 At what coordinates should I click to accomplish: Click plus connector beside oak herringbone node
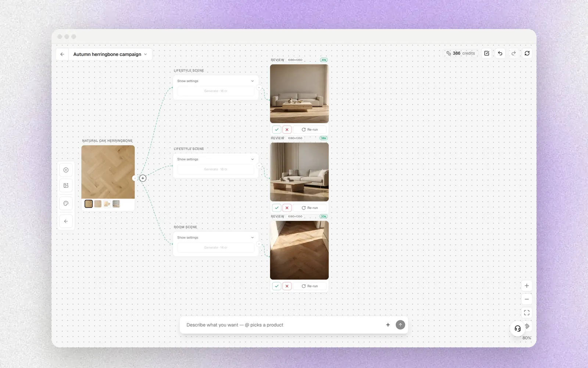[143, 178]
